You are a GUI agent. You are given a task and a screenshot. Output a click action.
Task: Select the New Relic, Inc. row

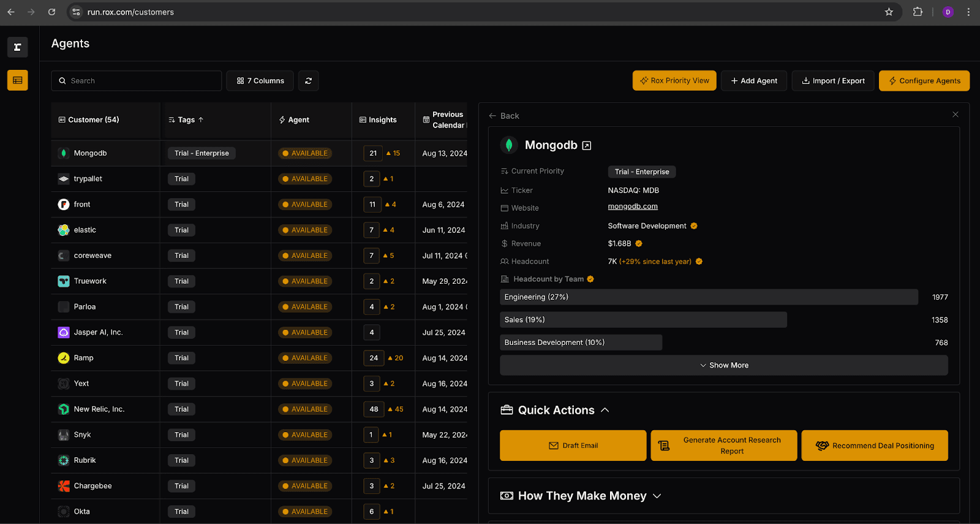99,409
